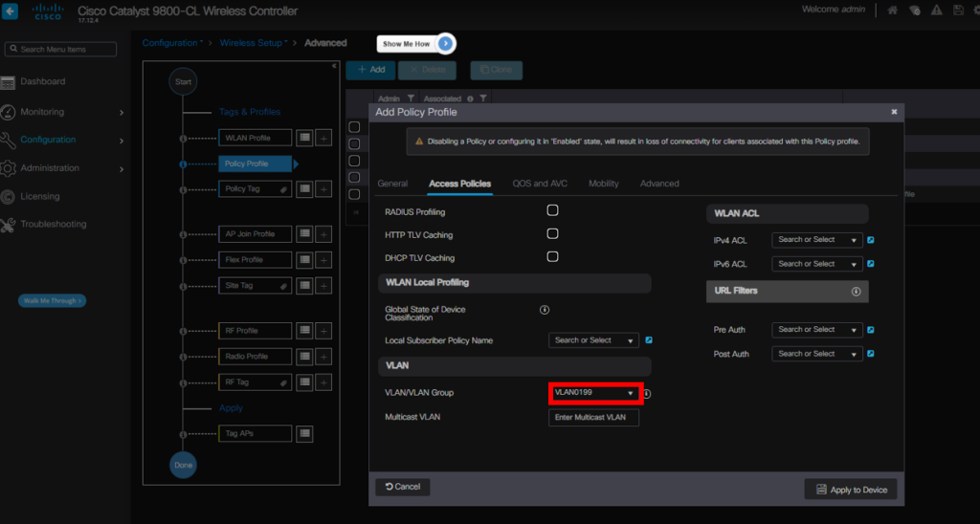The width and height of the screenshot is (980, 524).
Task: Click the save configuration floppy icon
Action: [x=958, y=10]
